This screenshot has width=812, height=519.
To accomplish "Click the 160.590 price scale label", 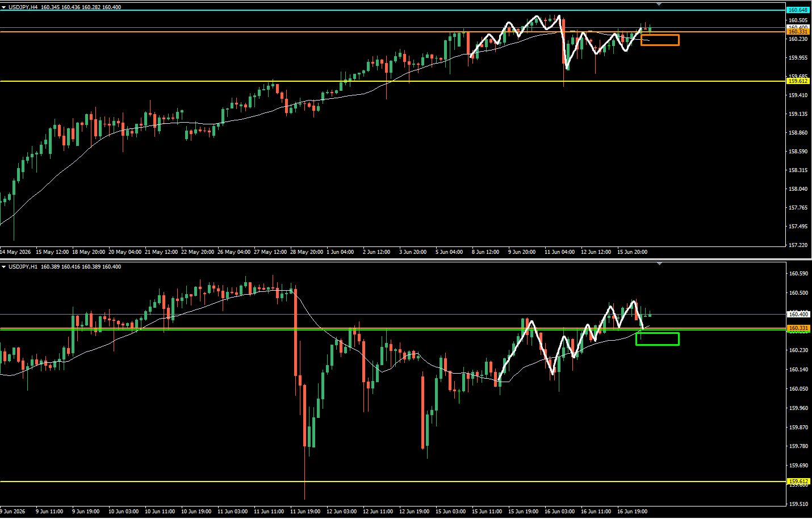I will pos(798,274).
